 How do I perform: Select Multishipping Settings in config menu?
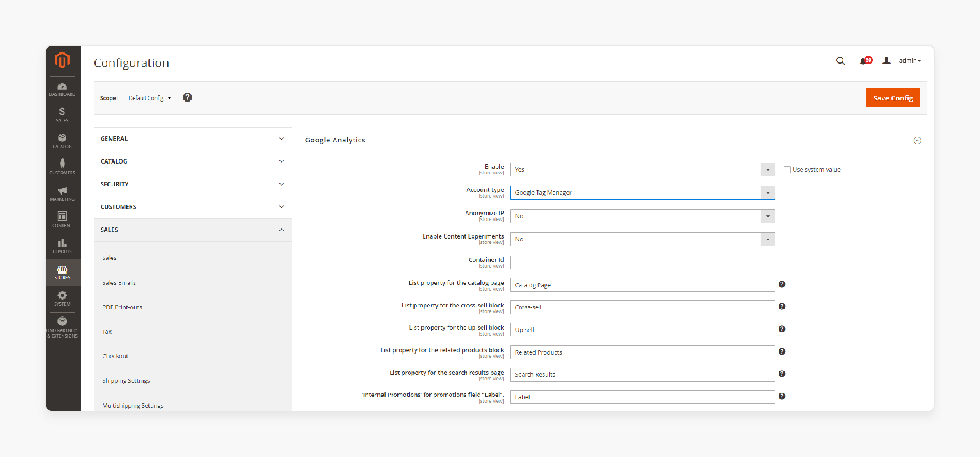tap(133, 405)
